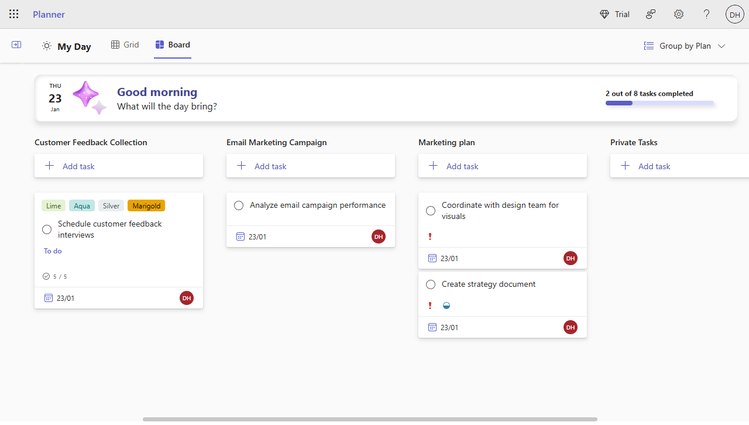
Task: Select the Board view tab
Action: (x=172, y=45)
